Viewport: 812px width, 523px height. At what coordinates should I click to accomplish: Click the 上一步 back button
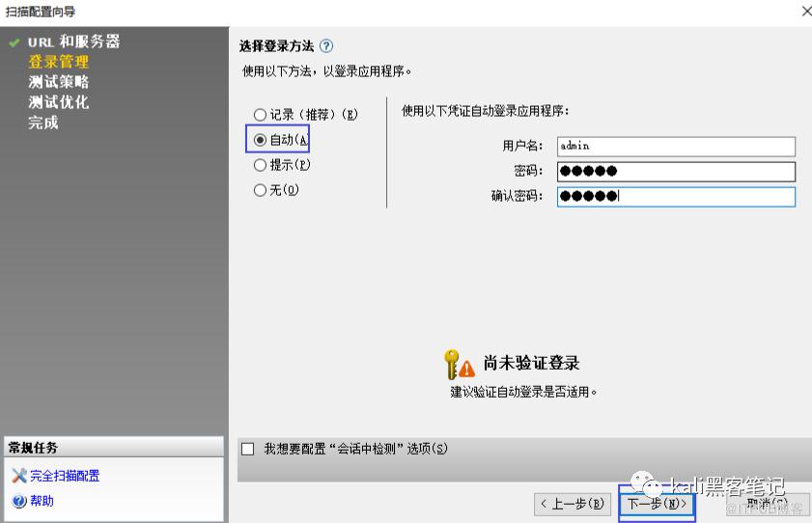[573, 504]
